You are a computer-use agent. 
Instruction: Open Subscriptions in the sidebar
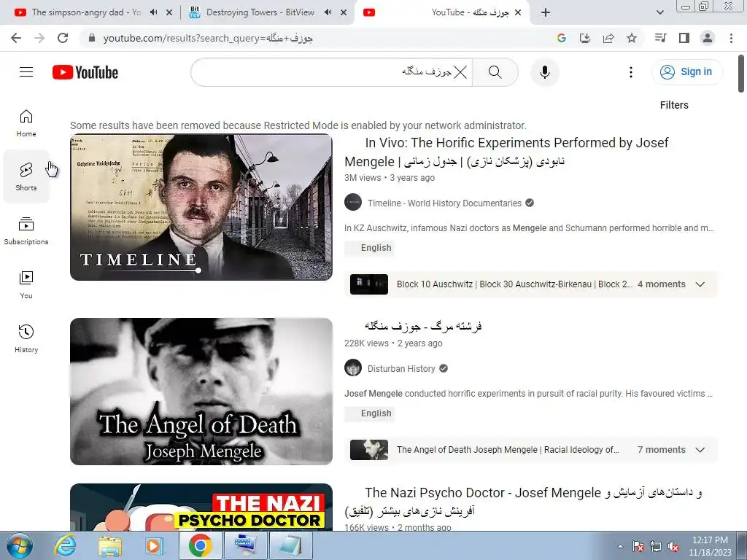26,231
